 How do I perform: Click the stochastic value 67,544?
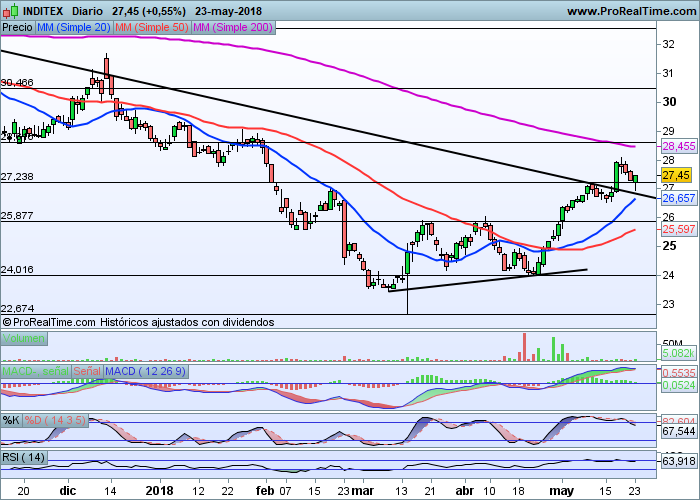679,431
